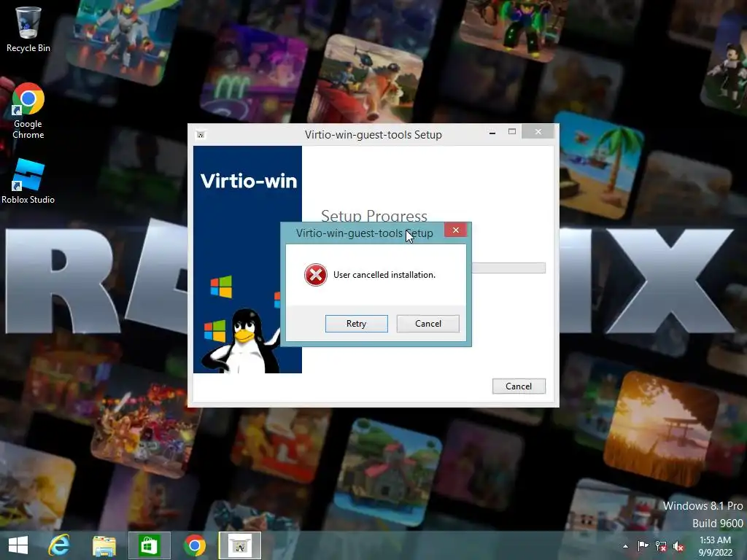Open the Windows Store taskbar icon
This screenshot has height=560, width=747.
pos(149,545)
